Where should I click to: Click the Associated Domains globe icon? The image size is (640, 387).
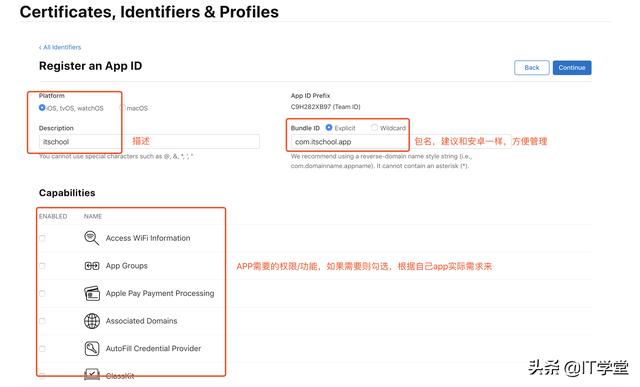point(92,321)
